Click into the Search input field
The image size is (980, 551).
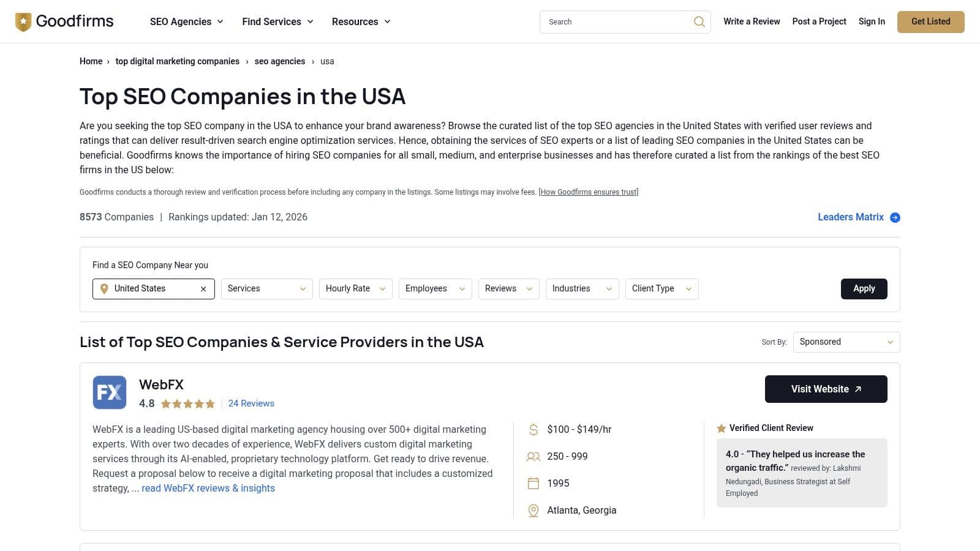pos(616,22)
